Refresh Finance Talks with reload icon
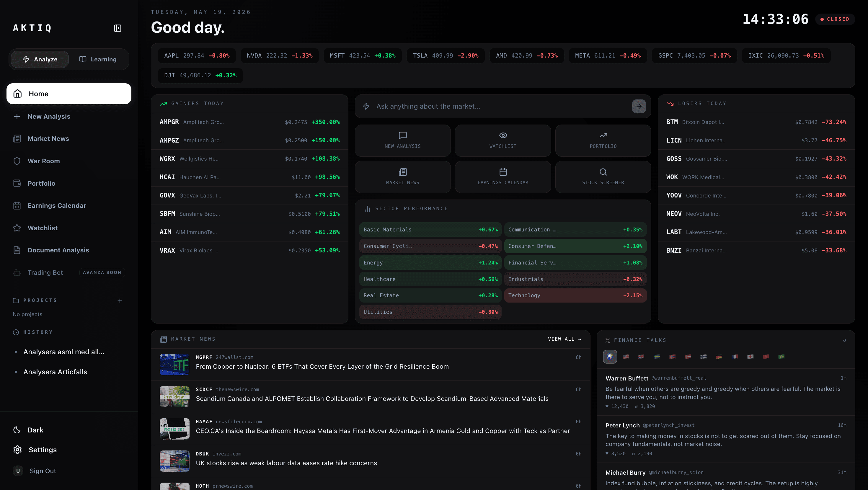Viewport: 868px width, 490px height. click(x=844, y=340)
